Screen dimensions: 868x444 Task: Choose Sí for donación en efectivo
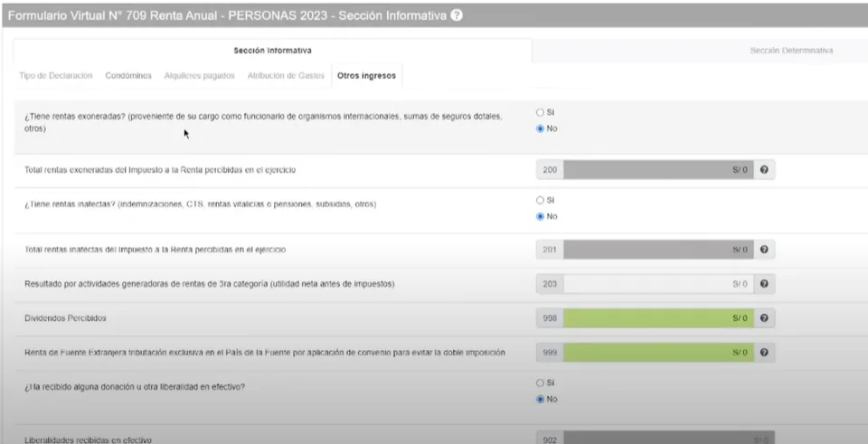(x=541, y=383)
